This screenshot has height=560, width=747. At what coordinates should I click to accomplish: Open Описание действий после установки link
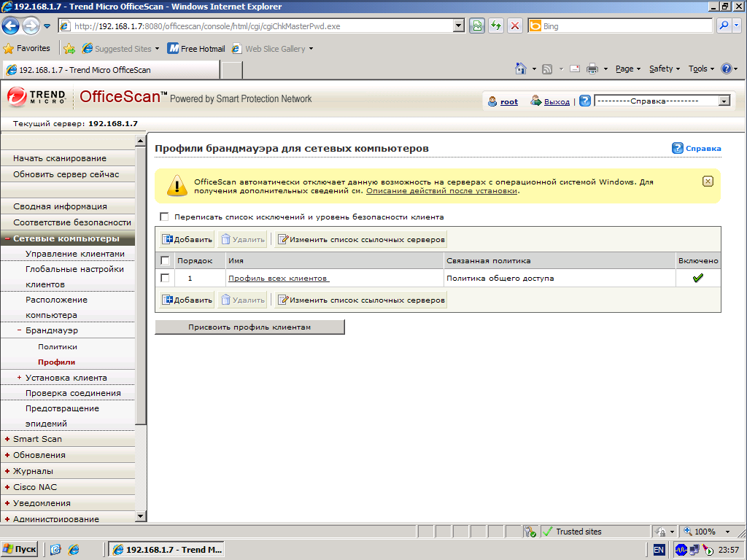[441, 191]
